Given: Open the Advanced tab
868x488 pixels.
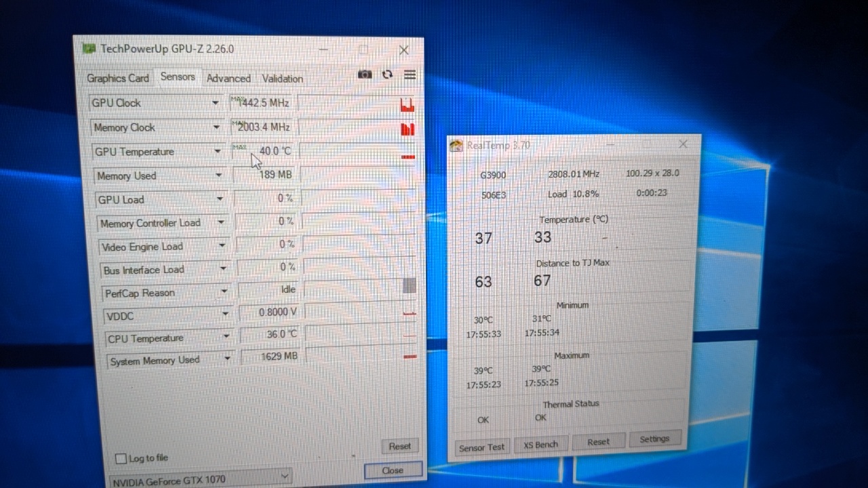Looking at the screenshot, I should [x=229, y=79].
